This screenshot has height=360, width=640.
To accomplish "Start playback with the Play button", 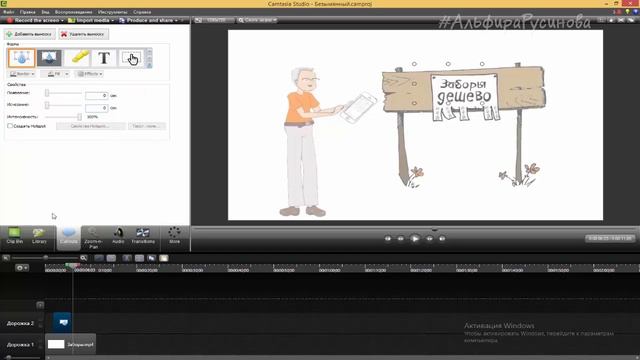I will click(415, 238).
